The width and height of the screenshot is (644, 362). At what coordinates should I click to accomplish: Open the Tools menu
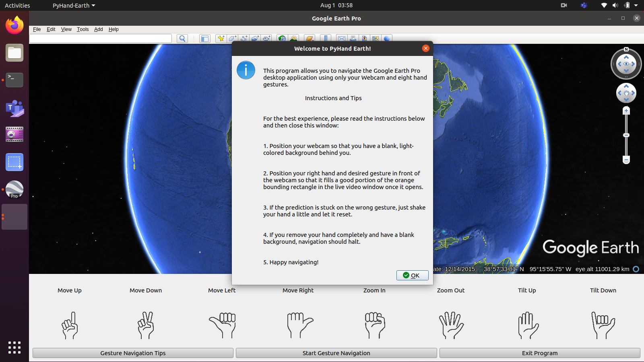(83, 29)
